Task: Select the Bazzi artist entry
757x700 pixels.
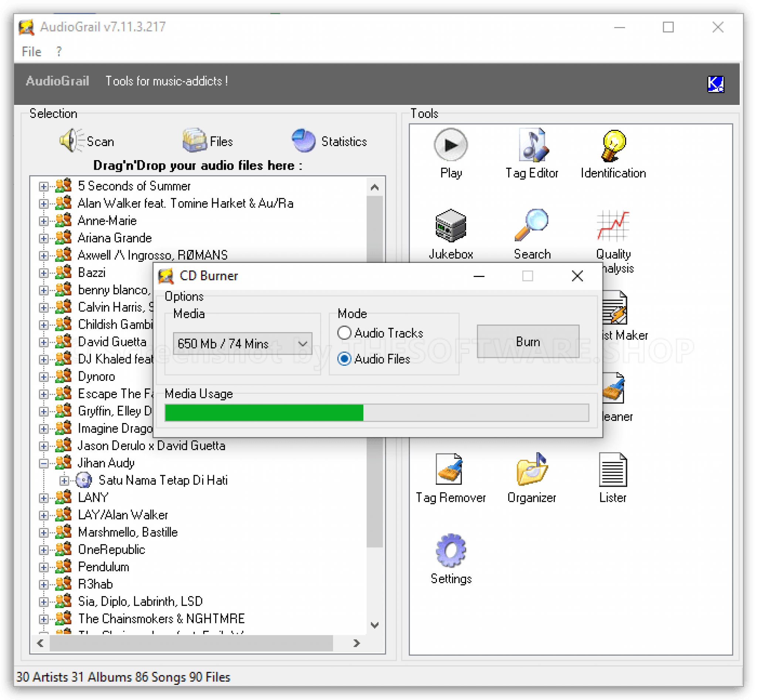Action: coord(92,273)
